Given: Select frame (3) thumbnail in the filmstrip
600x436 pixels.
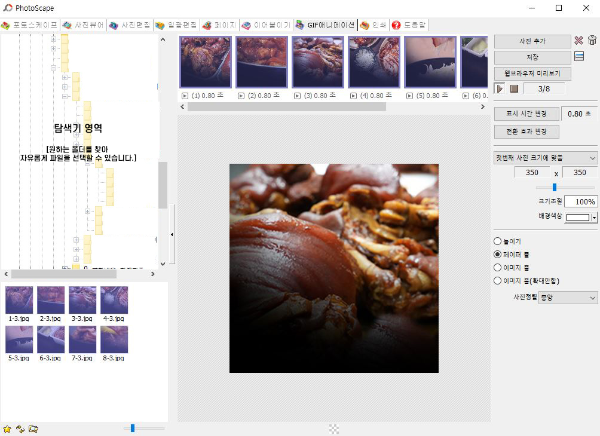Looking at the screenshot, I should [x=318, y=62].
